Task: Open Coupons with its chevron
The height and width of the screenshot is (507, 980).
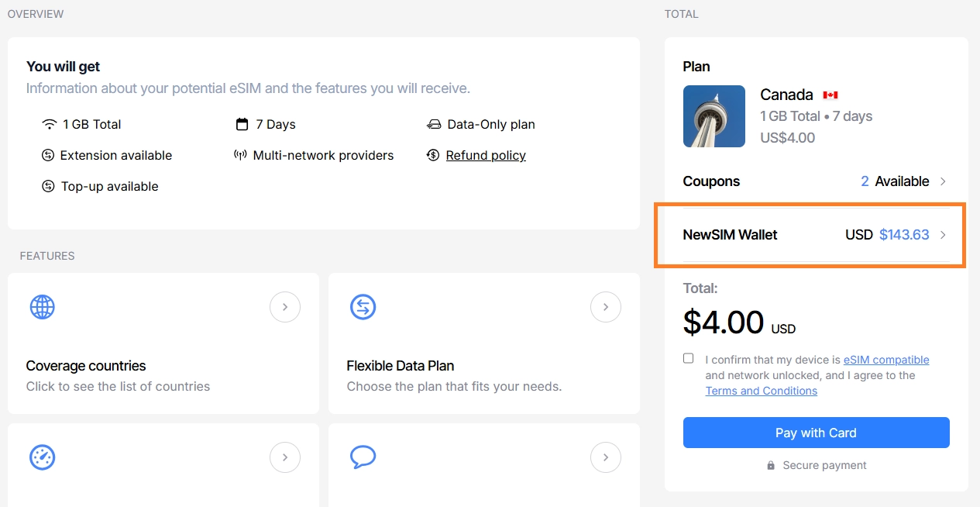Action: [943, 181]
